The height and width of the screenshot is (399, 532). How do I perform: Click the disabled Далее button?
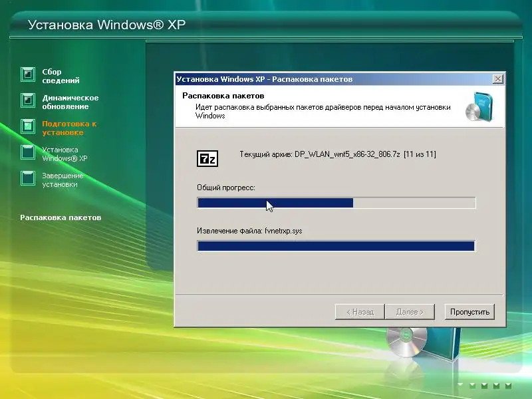410,312
